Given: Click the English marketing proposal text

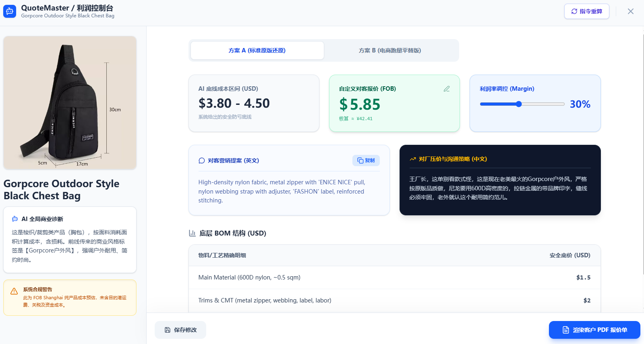Looking at the screenshot, I should coord(282,191).
